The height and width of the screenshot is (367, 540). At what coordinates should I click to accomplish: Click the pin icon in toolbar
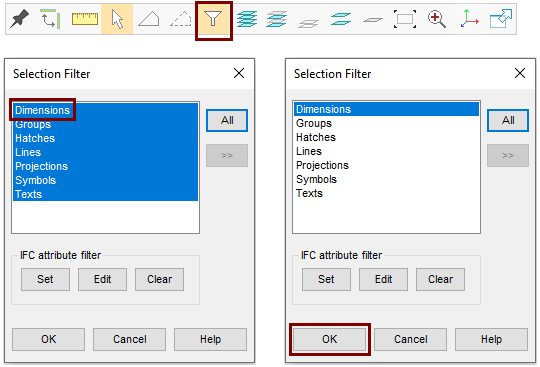pos(19,19)
